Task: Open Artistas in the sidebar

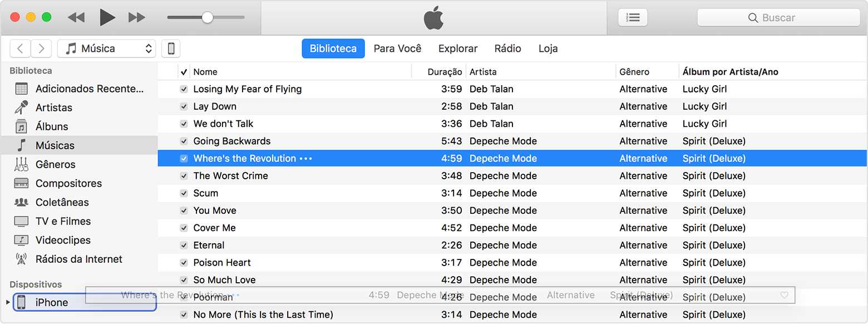Action: 79,107
